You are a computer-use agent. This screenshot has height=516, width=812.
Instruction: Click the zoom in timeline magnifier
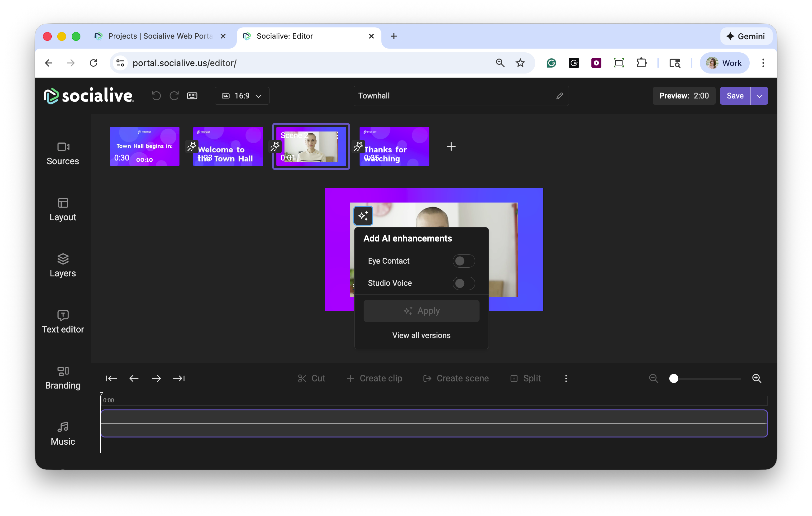[x=756, y=378]
